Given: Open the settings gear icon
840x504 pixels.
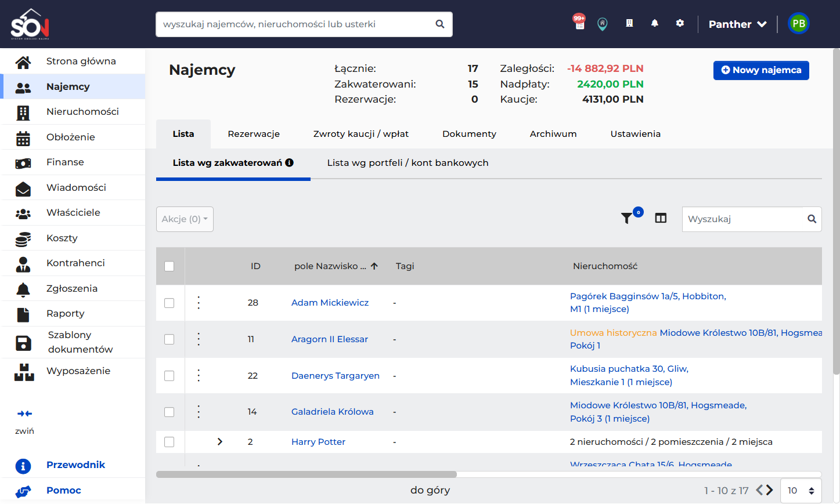Looking at the screenshot, I should (x=680, y=23).
